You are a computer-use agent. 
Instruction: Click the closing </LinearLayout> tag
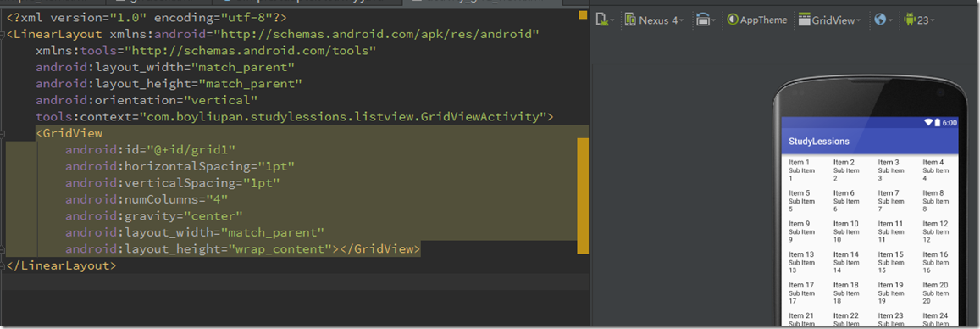click(61, 265)
